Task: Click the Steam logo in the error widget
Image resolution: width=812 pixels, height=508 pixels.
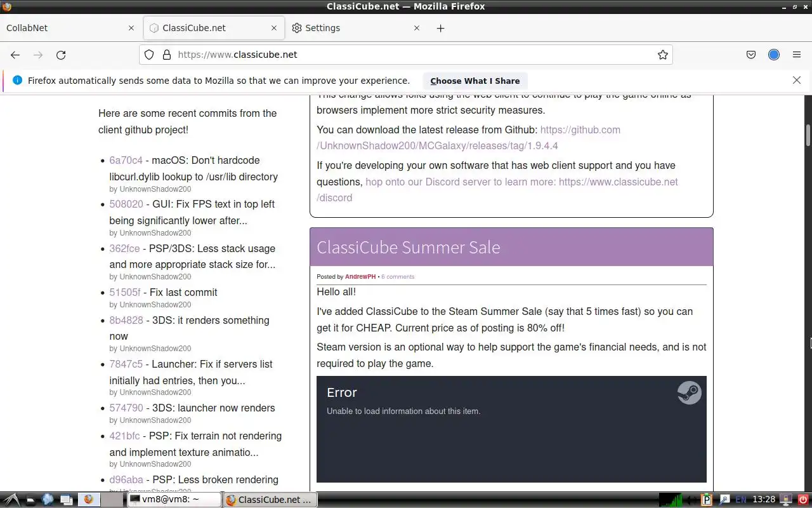Action: (x=689, y=392)
